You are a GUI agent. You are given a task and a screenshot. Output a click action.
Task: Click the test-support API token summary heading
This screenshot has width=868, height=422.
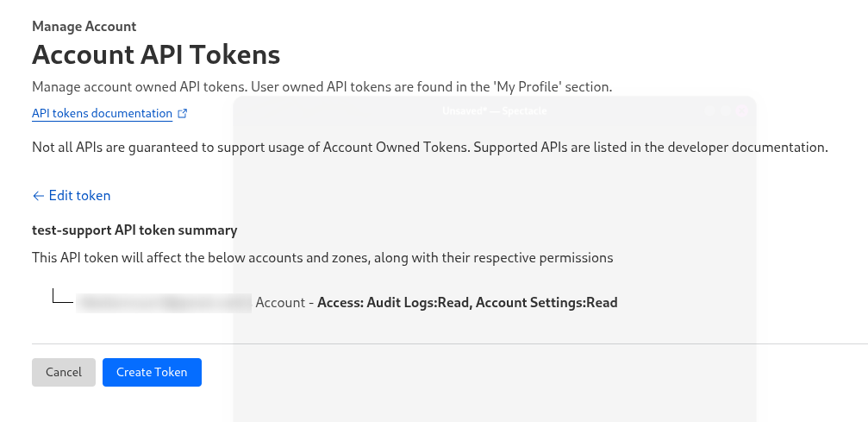point(134,230)
